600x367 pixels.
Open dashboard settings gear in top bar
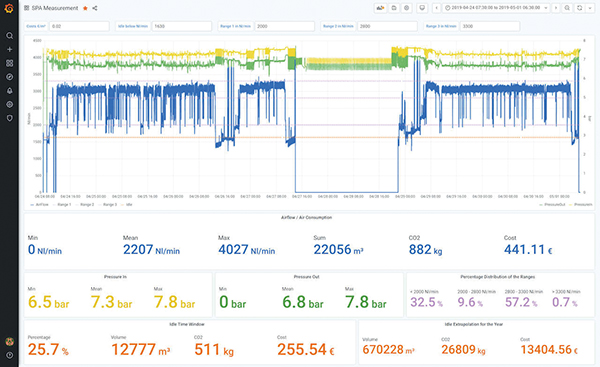(x=407, y=8)
